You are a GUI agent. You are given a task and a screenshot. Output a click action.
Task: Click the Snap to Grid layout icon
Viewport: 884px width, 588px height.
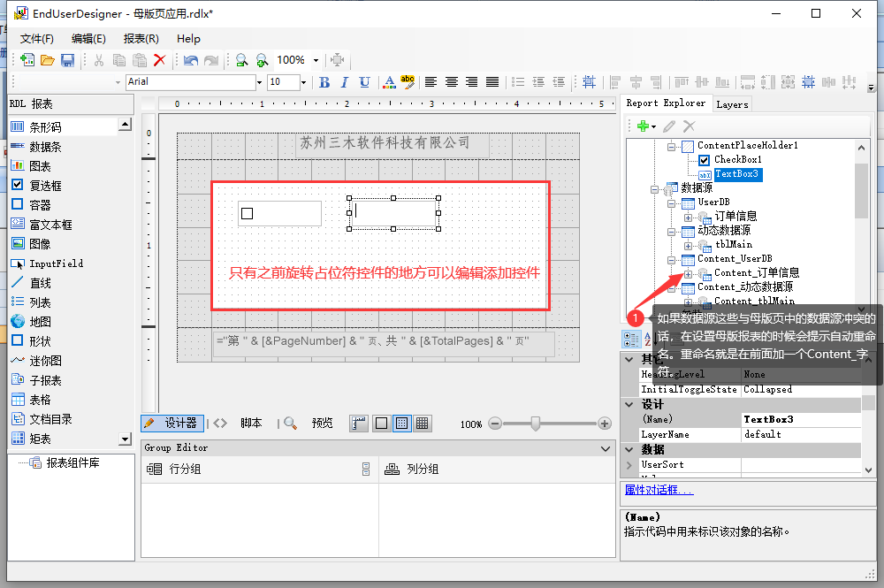tap(589, 82)
